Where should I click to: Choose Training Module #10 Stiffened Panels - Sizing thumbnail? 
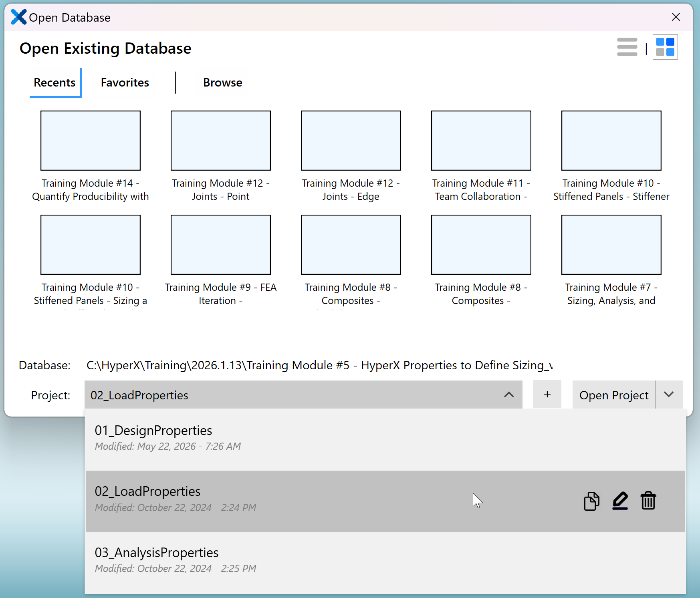(x=91, y=245)
